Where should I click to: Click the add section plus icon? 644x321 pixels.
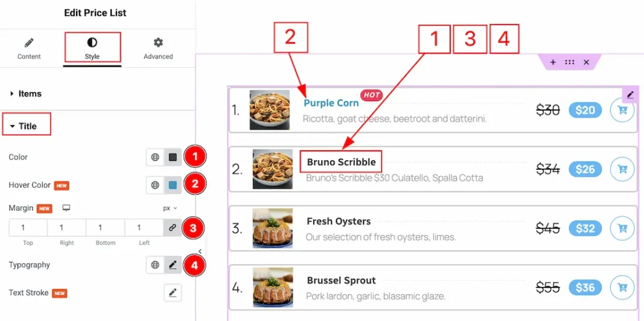click(553, 62)
